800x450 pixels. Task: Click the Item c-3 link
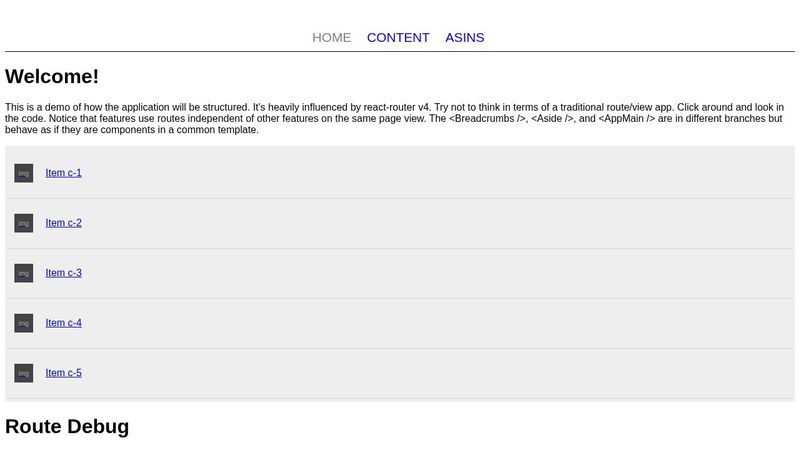pyautogui.click(x=63, y=273)
